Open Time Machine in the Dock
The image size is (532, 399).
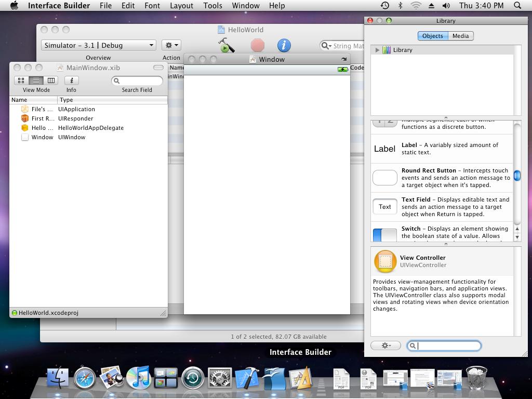(193, 378)
